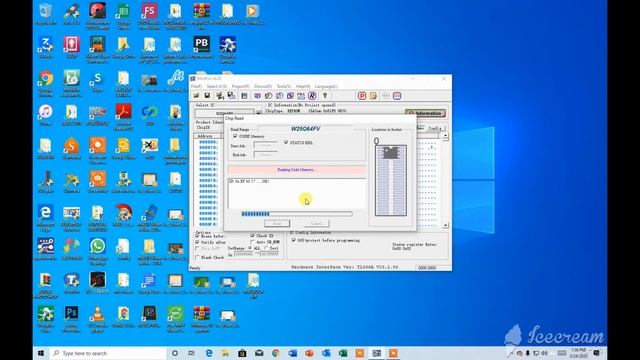
Task: Toggle Check ID option checkbox
Action: point(253,236)
